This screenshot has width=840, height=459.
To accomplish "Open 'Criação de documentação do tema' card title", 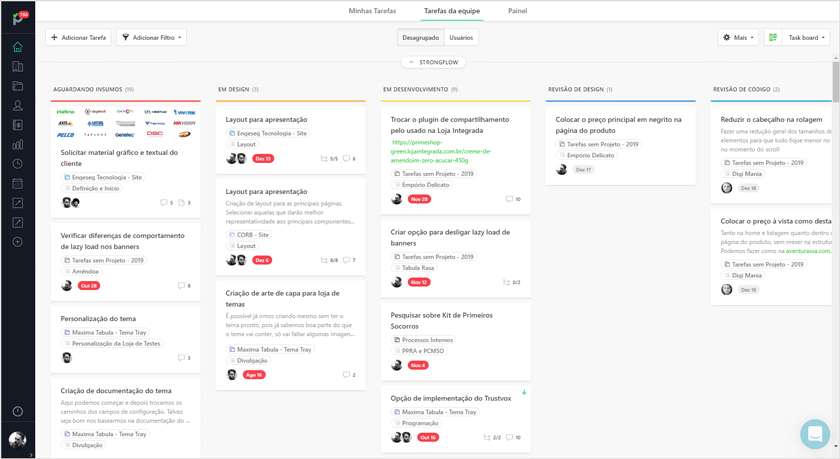I will click(116, 391).
